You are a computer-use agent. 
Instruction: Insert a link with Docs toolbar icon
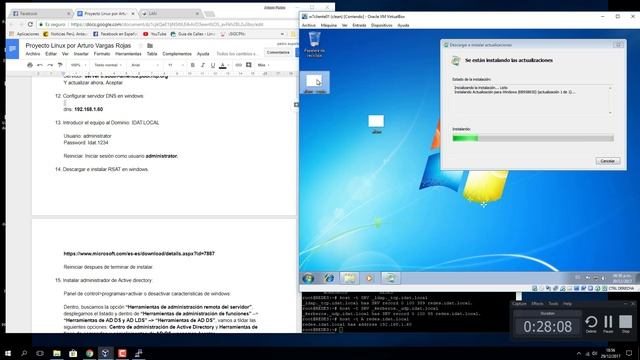(238, 65)
